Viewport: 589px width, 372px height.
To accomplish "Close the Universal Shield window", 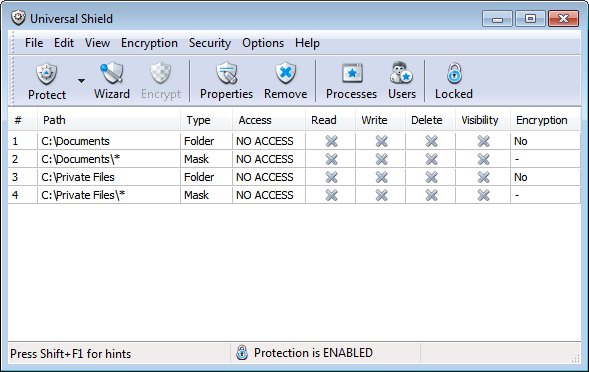I will click(563, 18).
